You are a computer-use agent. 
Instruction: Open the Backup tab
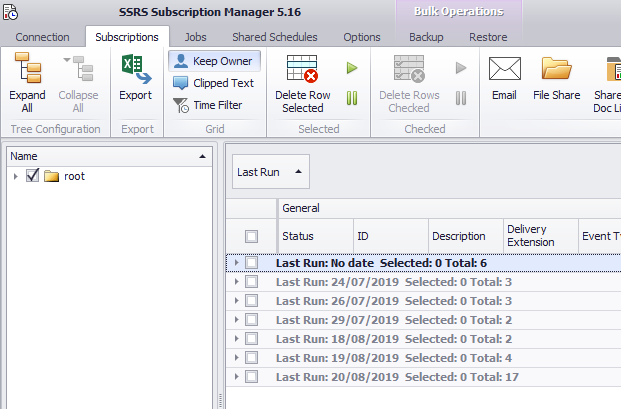coord(426,37)
